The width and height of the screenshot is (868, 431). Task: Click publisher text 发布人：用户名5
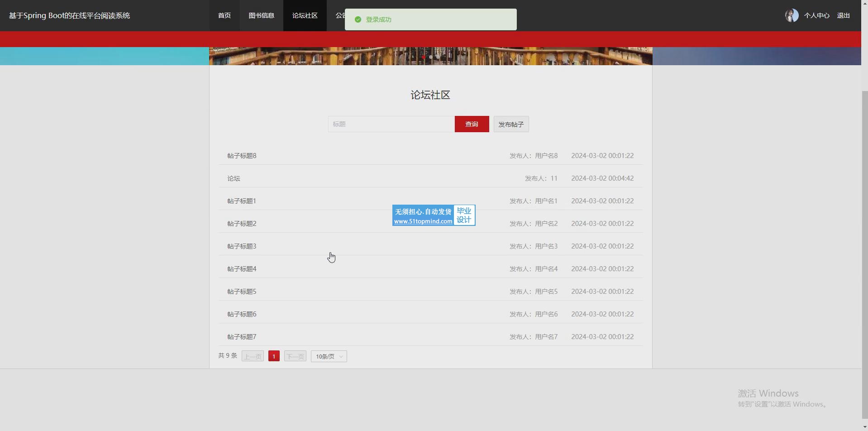[534, 292]
